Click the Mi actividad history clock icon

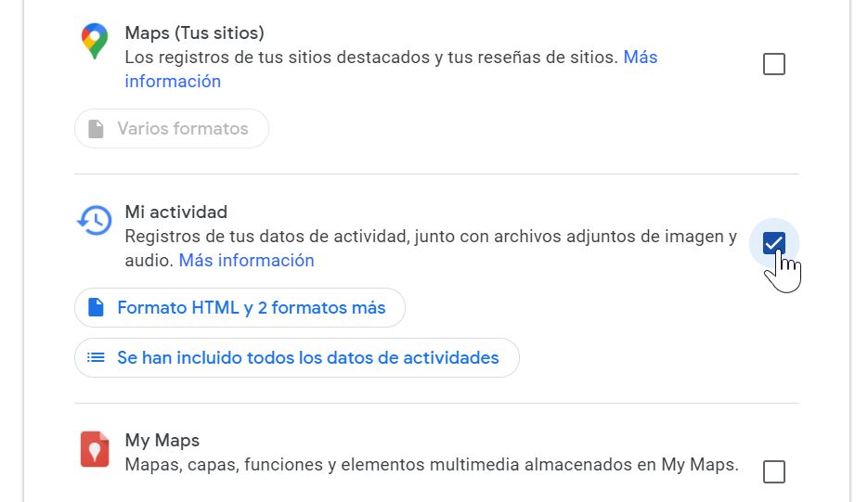(94, 221)
